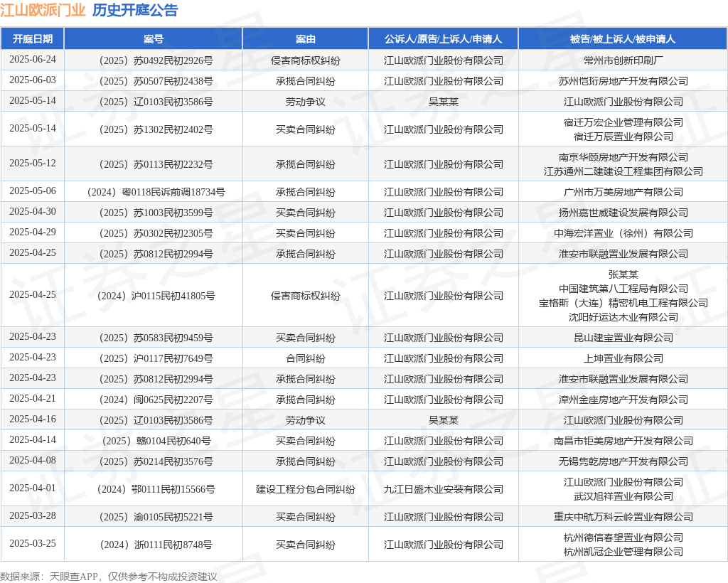Click case number (2024)浙0111民初8748号

coord(154,545)
